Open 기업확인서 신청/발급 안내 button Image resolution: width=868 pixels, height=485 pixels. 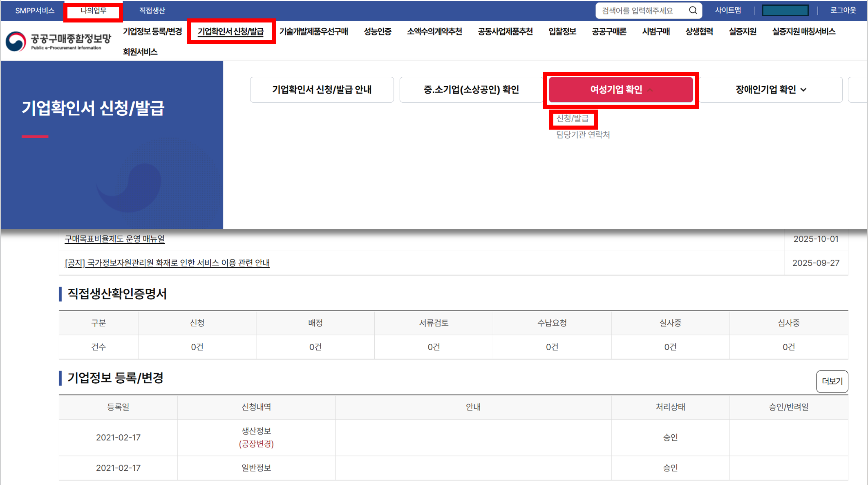(x=322, y=90)
